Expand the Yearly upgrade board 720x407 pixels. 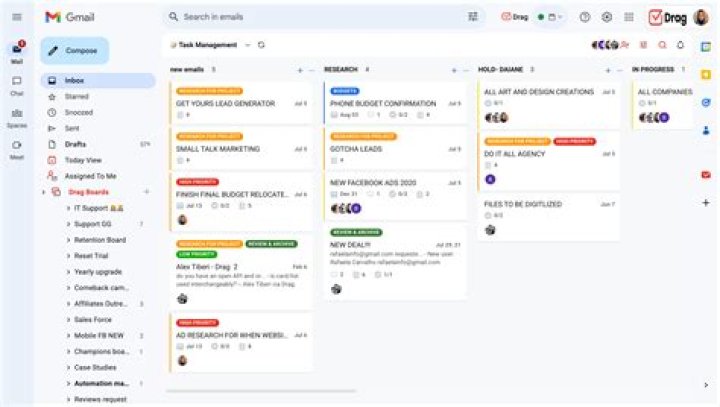[x=69, y=272]
